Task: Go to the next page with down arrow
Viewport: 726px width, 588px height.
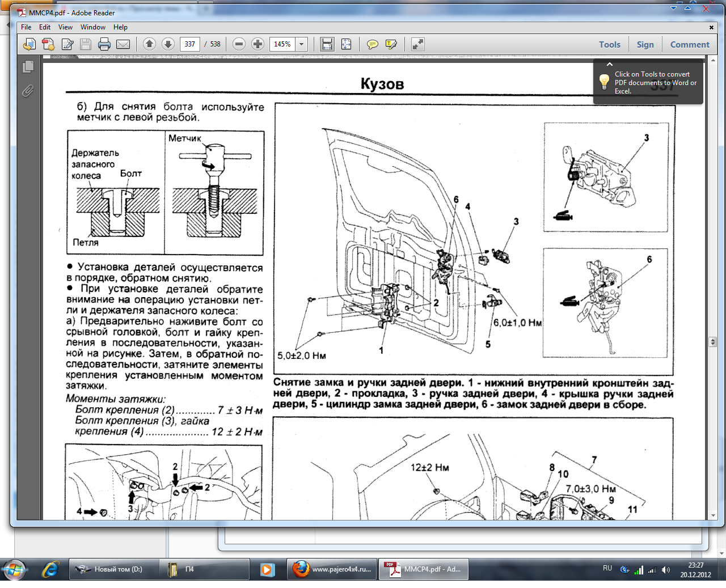Action: coord(168,44)
